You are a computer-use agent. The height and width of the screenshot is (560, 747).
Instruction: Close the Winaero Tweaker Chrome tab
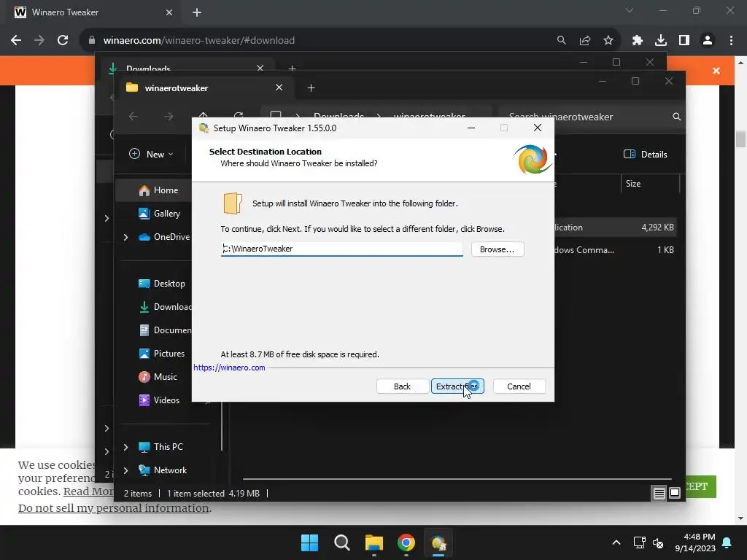coord(169,12)
